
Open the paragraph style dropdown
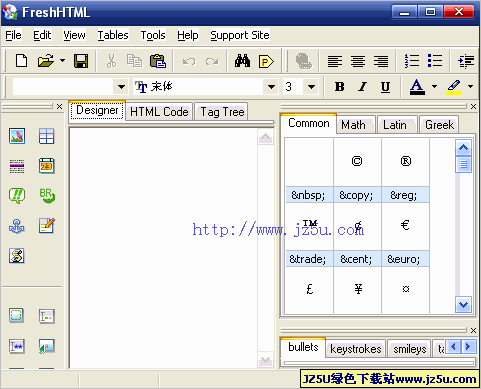tap(121, 87)
